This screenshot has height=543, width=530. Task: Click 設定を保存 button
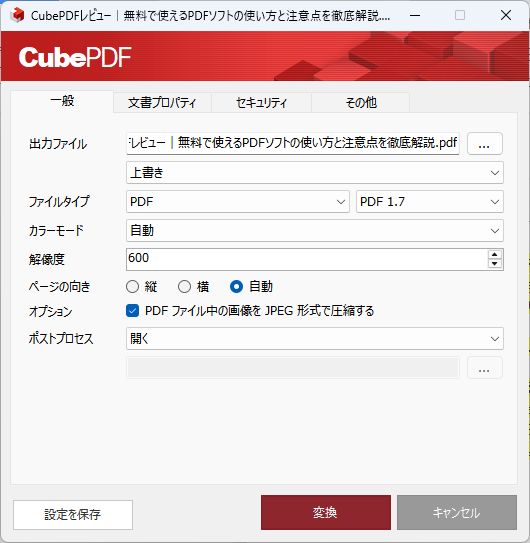tap(73, 515)
